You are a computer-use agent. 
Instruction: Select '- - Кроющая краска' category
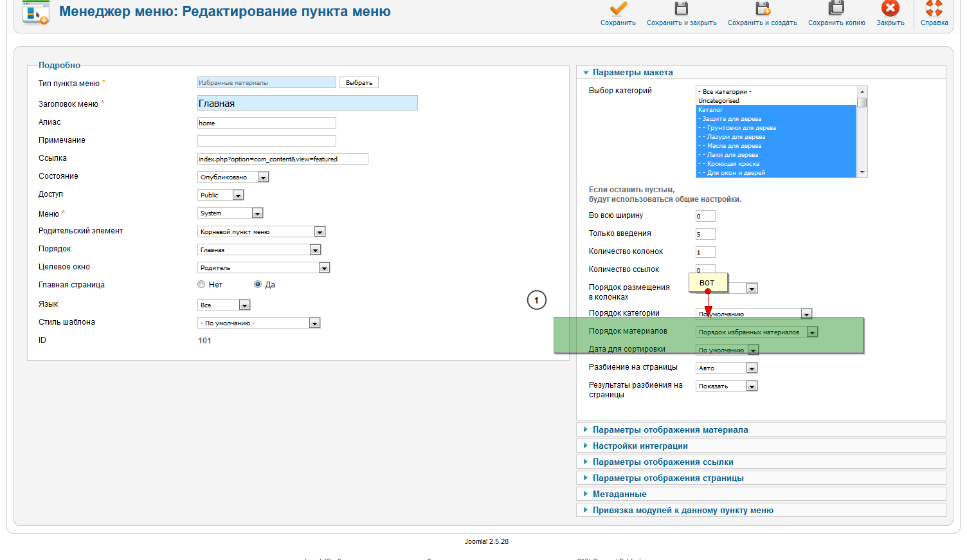777,163
